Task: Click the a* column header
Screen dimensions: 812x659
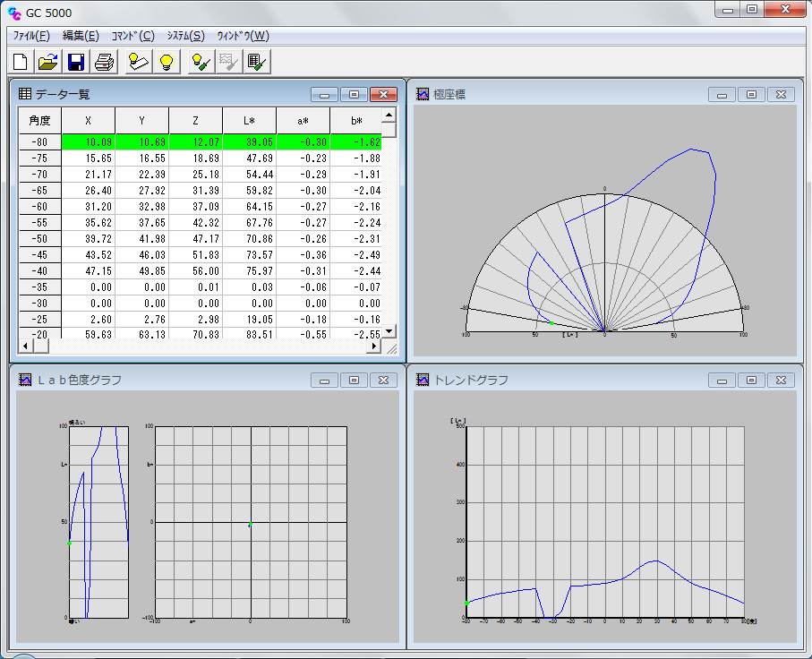Action: [303, 121]
